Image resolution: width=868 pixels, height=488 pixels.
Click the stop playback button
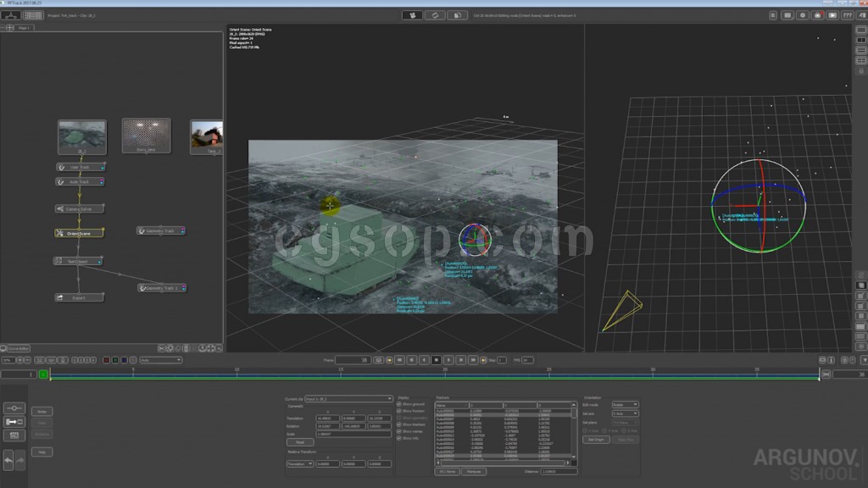click(x=437, y=360)
